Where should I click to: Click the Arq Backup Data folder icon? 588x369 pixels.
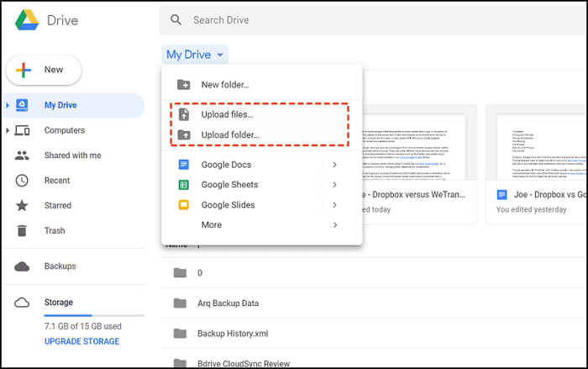tap(180, 303)
